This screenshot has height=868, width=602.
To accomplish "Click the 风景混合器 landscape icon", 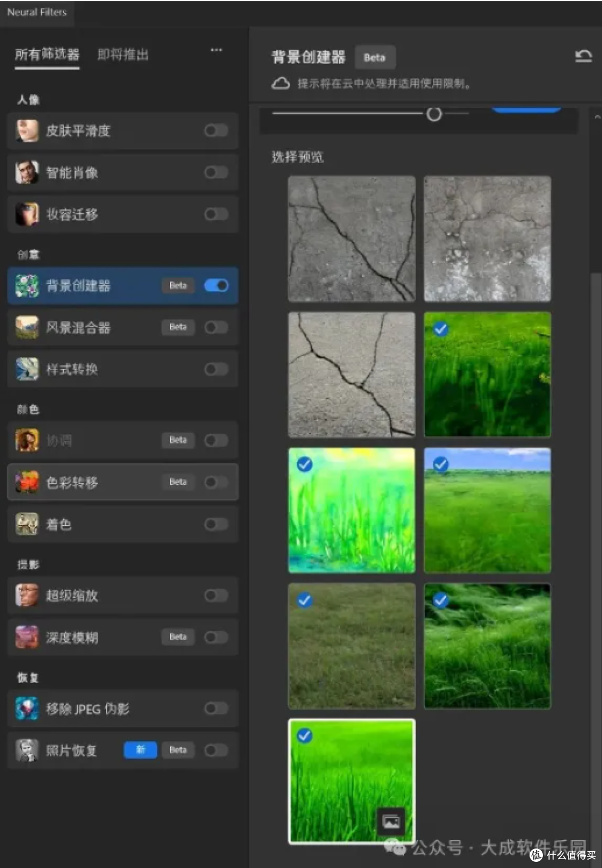I will 27,328.
